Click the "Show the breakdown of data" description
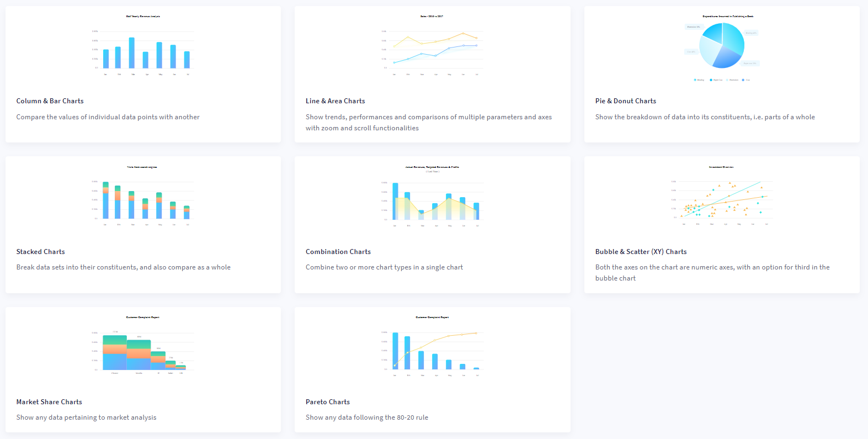Viewport: 868px width, 439px height. point(705,117)
